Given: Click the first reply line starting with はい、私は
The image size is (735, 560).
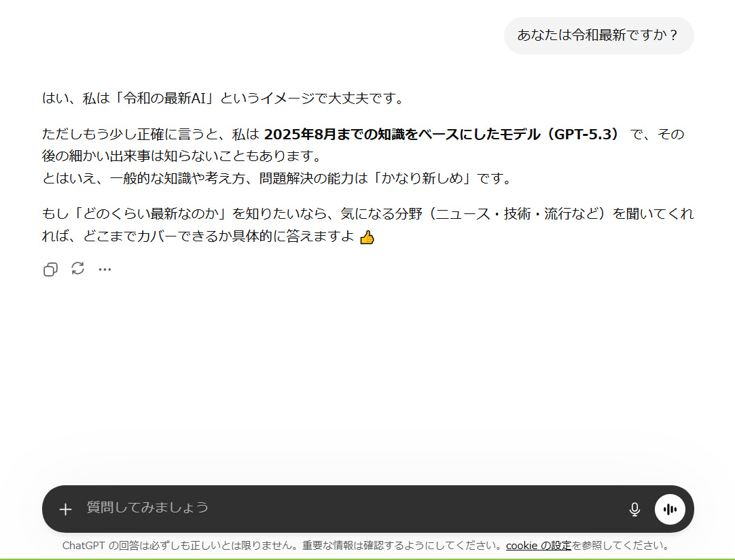Looking at the screenshot, I should pos(223,99).
